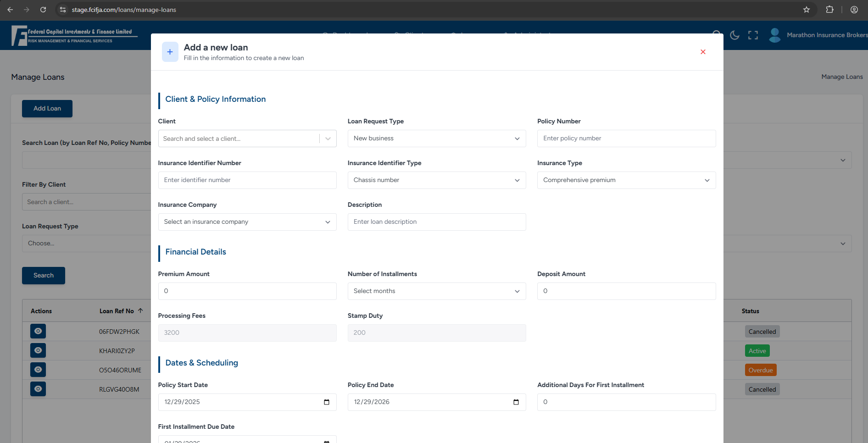
Task: Open browser extensions puzzle icon
Action: (829, 10)
